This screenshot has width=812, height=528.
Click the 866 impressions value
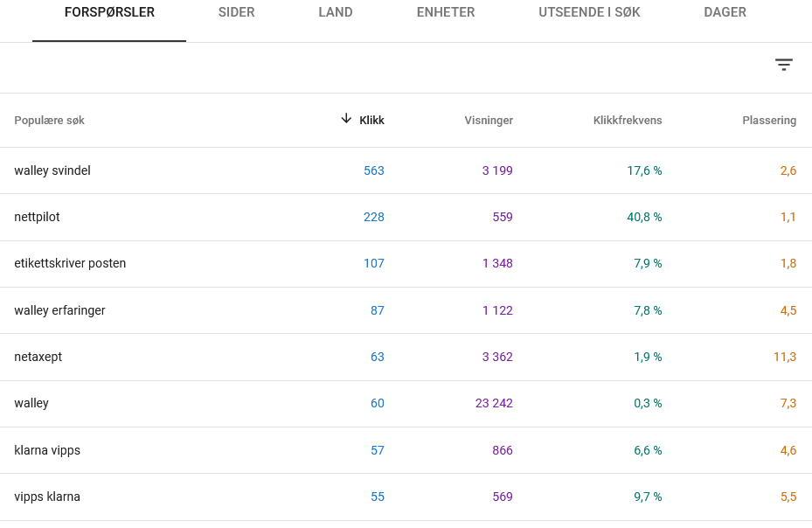click(503, 450)
